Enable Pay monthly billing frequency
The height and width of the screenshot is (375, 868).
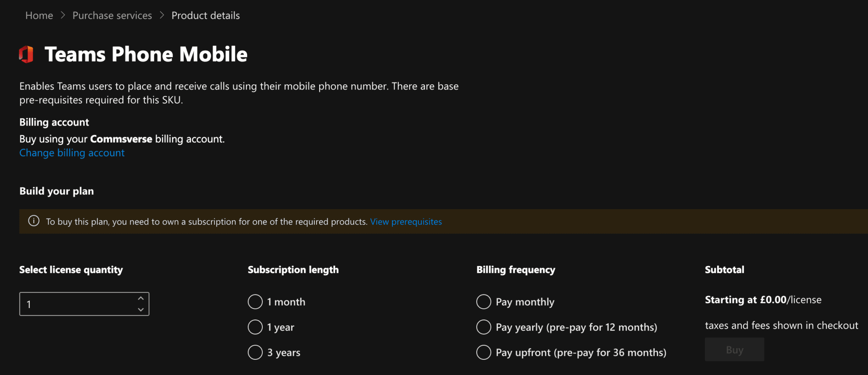pyautogui.click(x=483, y=301)
